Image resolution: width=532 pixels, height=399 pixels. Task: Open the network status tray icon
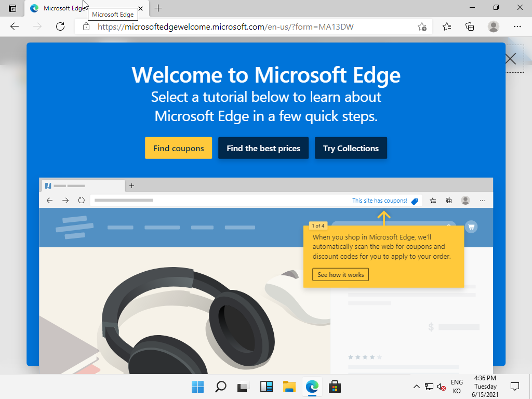click(x=429, y=387)
